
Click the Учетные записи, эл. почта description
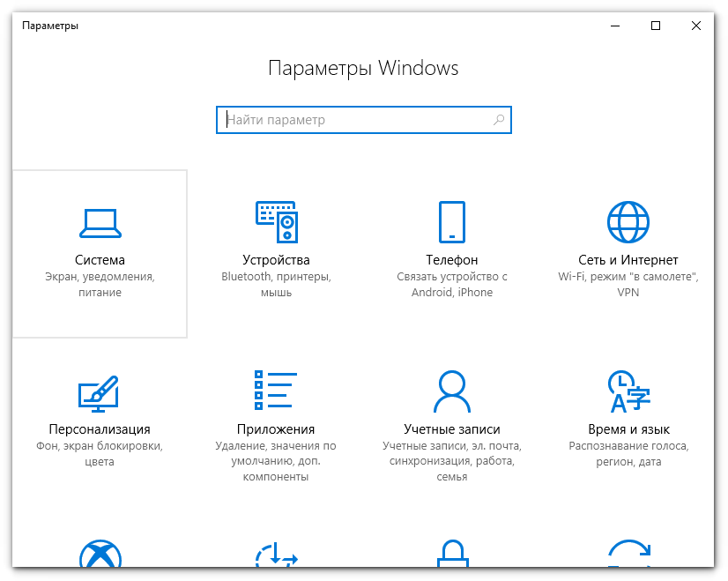452,461
